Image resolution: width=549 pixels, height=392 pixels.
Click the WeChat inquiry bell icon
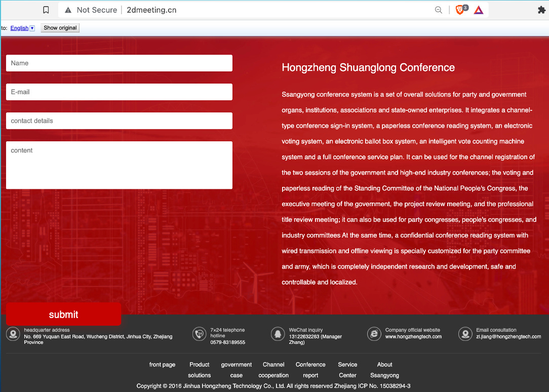[x=278, y=334]
